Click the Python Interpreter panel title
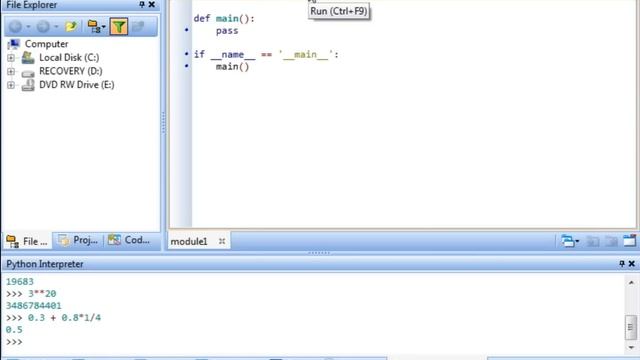The width and height of the screenshot is (640, 360). (x=44, y=264)
